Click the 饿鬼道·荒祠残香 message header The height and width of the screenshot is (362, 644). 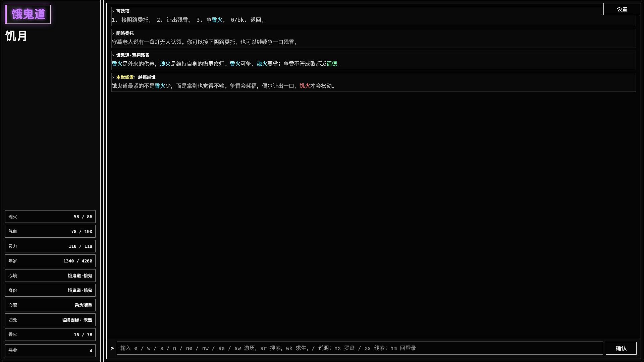click(x=133, y=55)
